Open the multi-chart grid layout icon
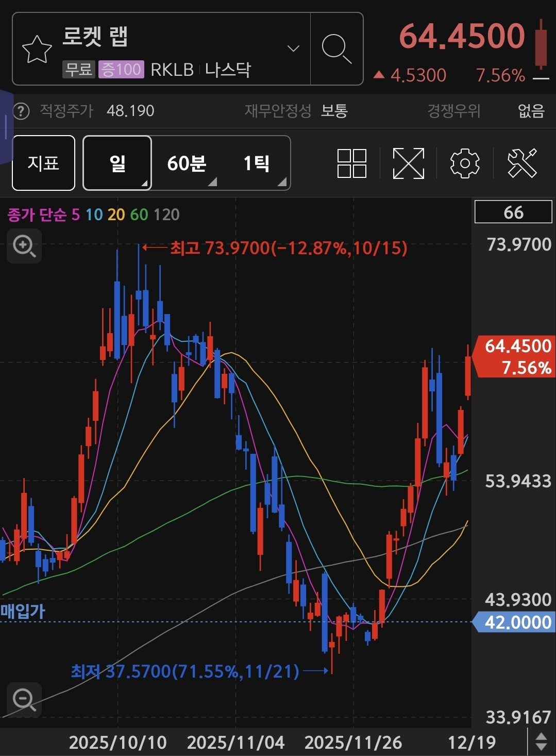556x756 pixels. (x=351, y=163)
